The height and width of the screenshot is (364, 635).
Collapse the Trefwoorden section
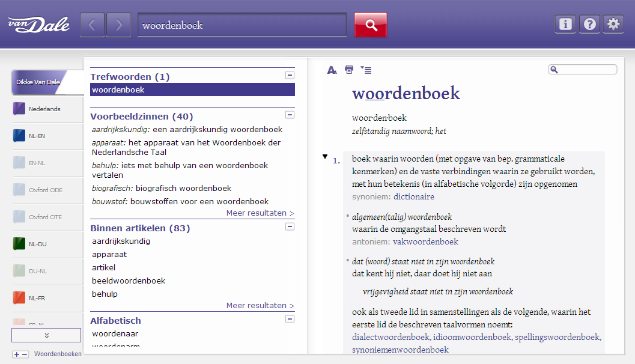[290, 75]
